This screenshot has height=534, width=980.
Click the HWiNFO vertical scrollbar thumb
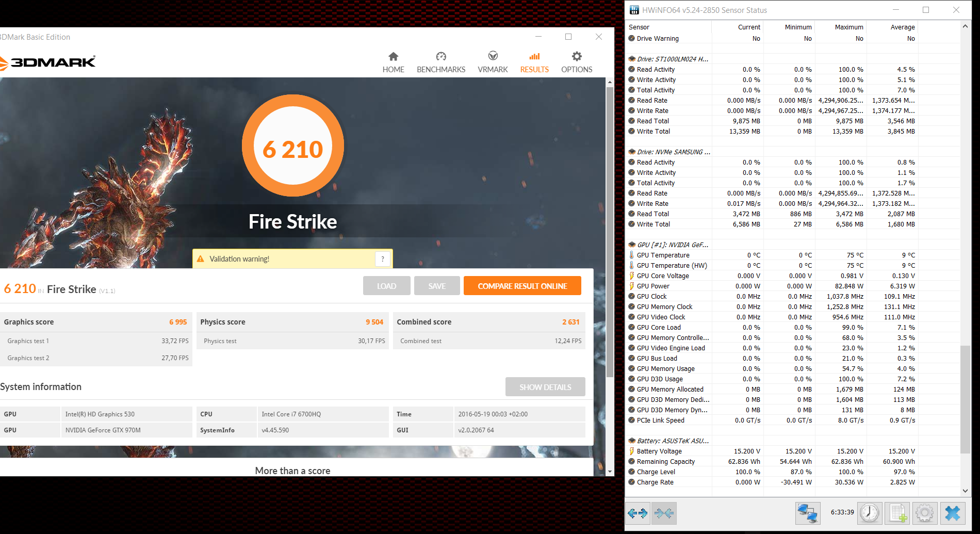pos(965,399)
